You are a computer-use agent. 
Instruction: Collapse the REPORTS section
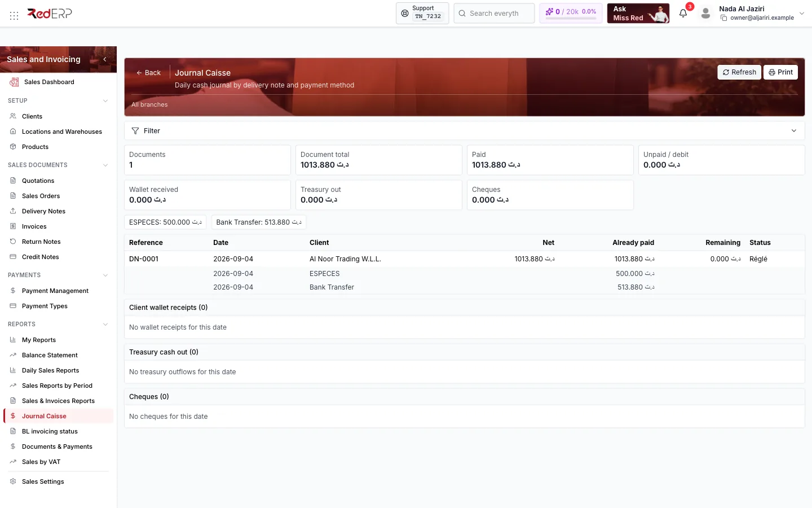[105, 325]
